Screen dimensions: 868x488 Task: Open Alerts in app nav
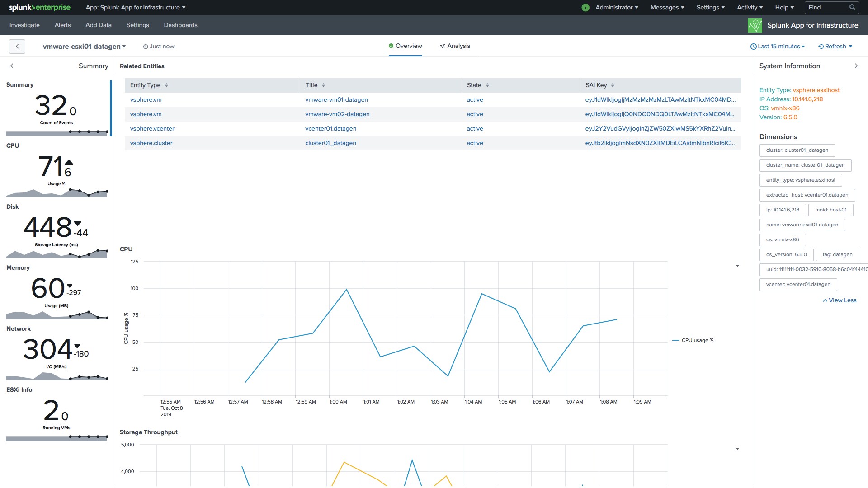click(62, 25)
